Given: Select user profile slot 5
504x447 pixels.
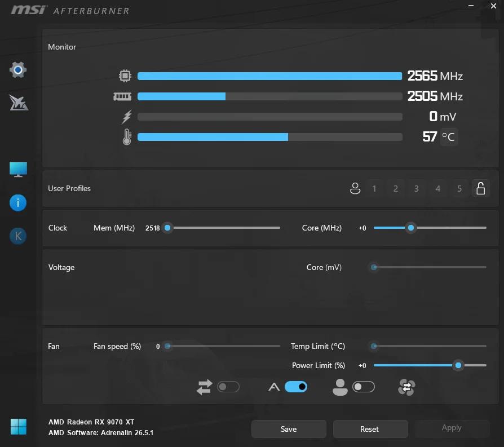Looking at the screenshot, I should coord(459,189).
